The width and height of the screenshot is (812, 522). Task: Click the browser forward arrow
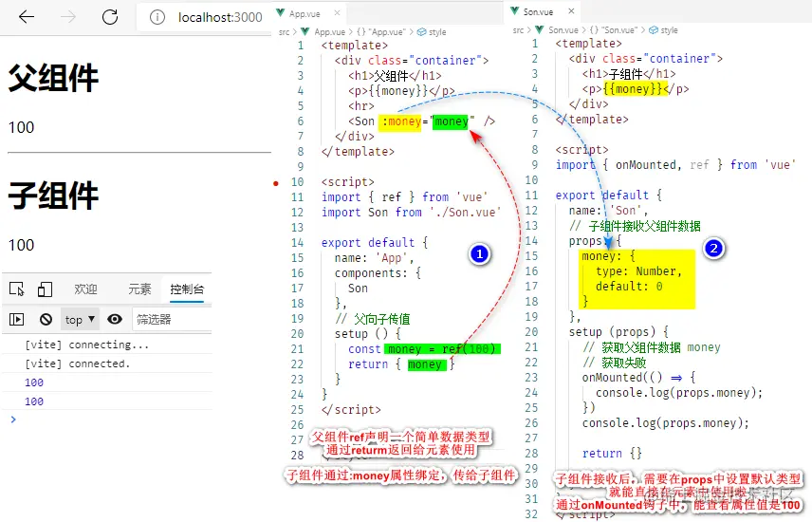click(68, 17)
